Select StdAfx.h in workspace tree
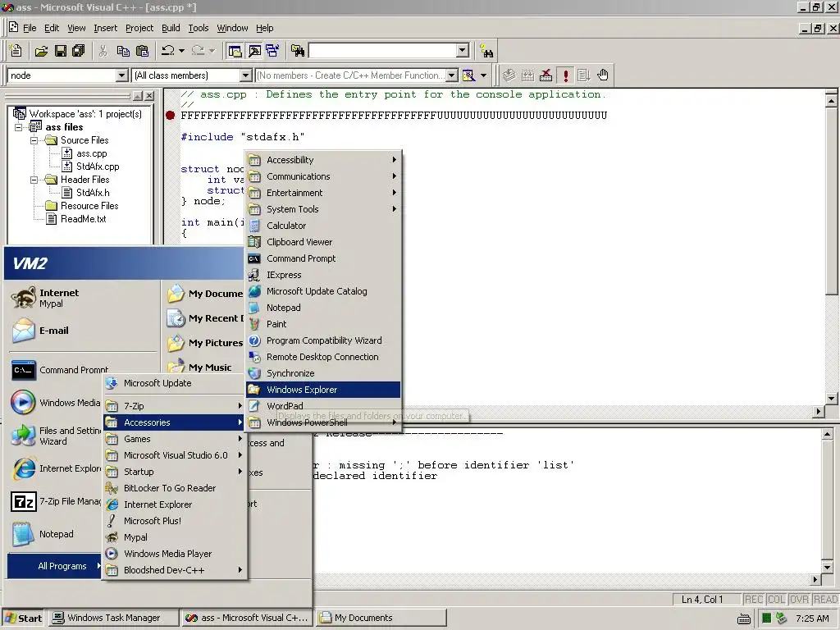This screenshot has width=840, height=630. (x=93, y=193)
